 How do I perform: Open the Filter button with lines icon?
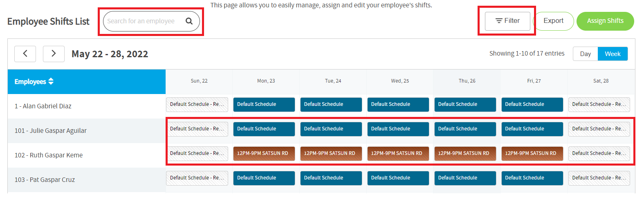point(507,21)
